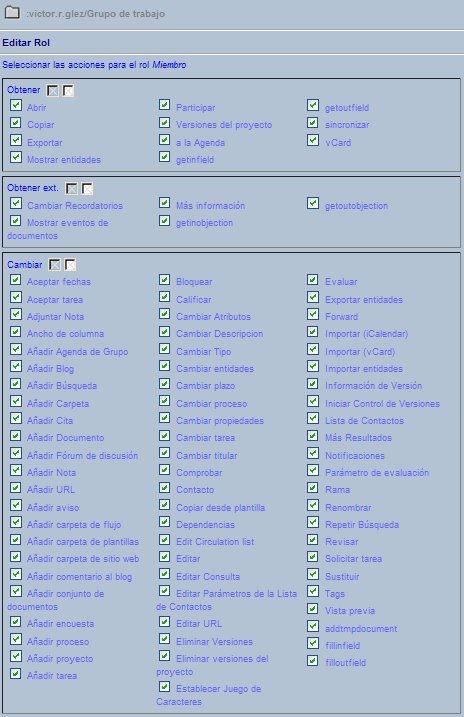Screen dimensions: 464x717
Task: Click the Iniciar Control de Versiones label
Action: click(382, 404)
